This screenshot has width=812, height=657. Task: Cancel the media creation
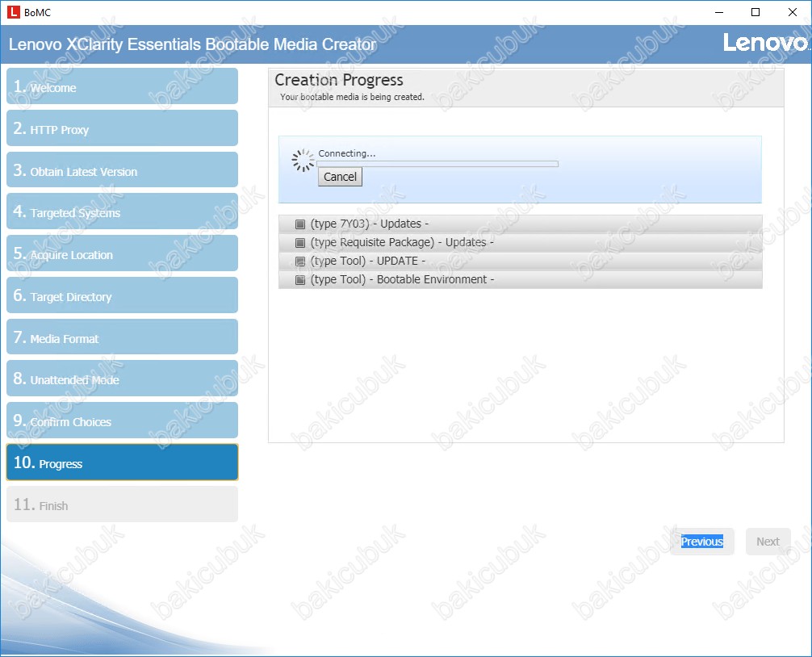click(341, 177)
